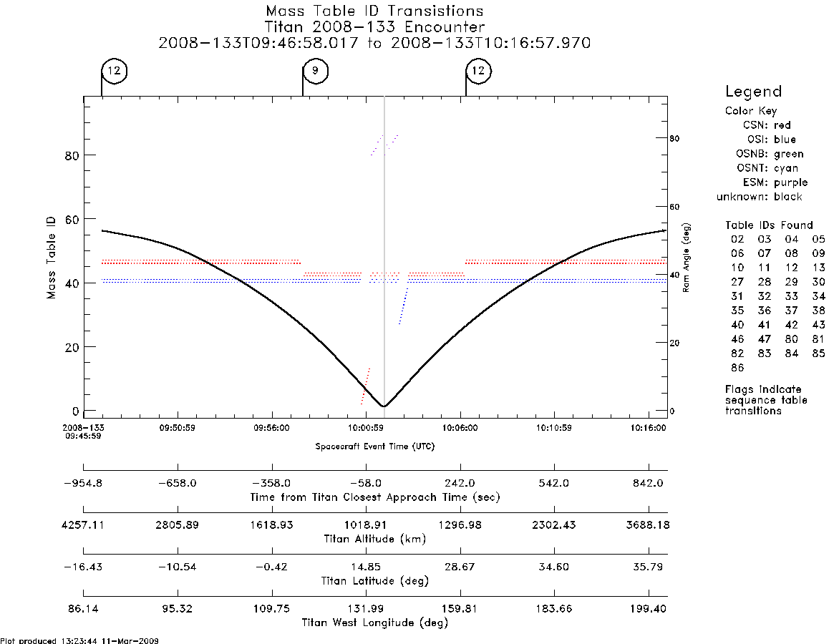The image size is (834, 644).
Task: Click the 'Table IDs Found' heading
Action: coord(769,225)
